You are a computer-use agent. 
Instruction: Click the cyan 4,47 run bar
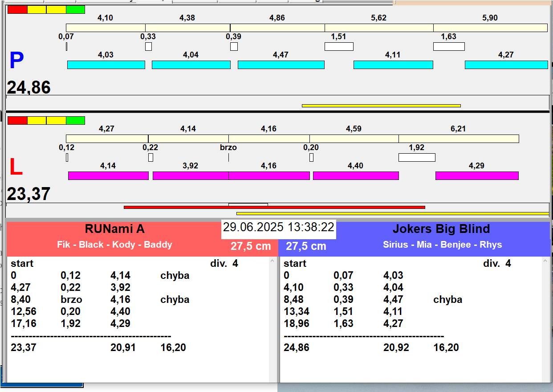point(281,65)
